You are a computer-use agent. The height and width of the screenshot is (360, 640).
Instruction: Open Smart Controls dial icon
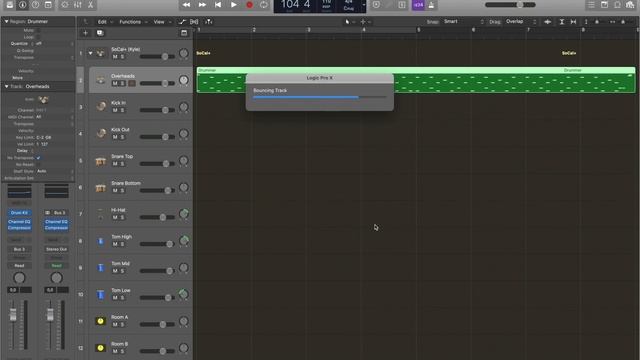click(x=65, y=4)
